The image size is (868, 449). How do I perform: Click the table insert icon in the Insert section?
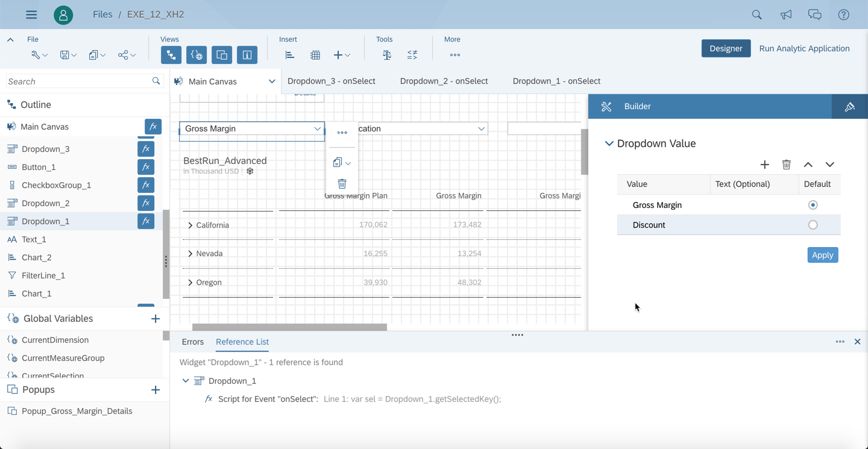click(x=315, y=54)
